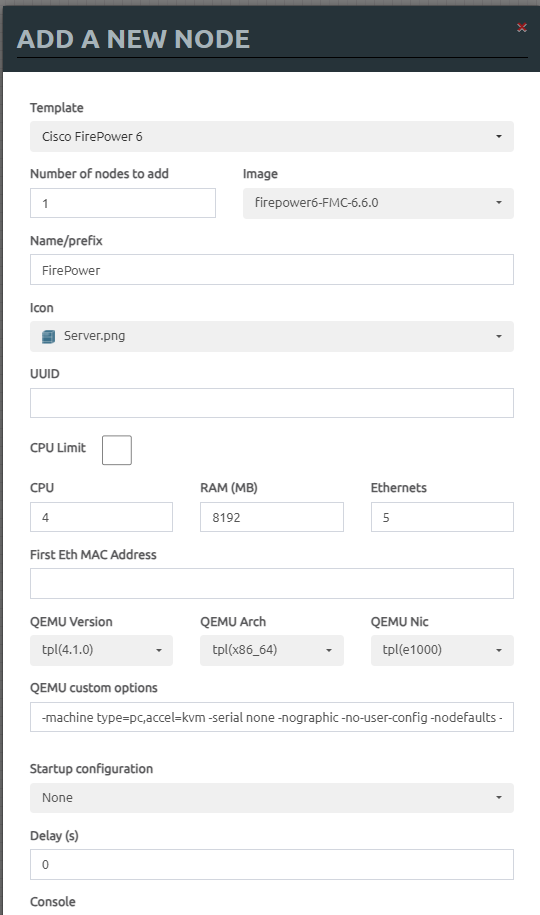
Task: Close the Add a New Node dialog
Action: coord(522,27)
